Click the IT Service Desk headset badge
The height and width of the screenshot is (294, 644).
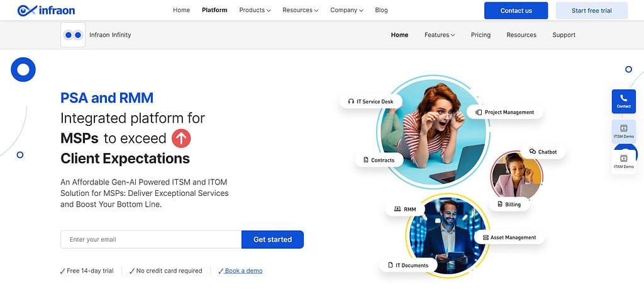coord(370,101)
